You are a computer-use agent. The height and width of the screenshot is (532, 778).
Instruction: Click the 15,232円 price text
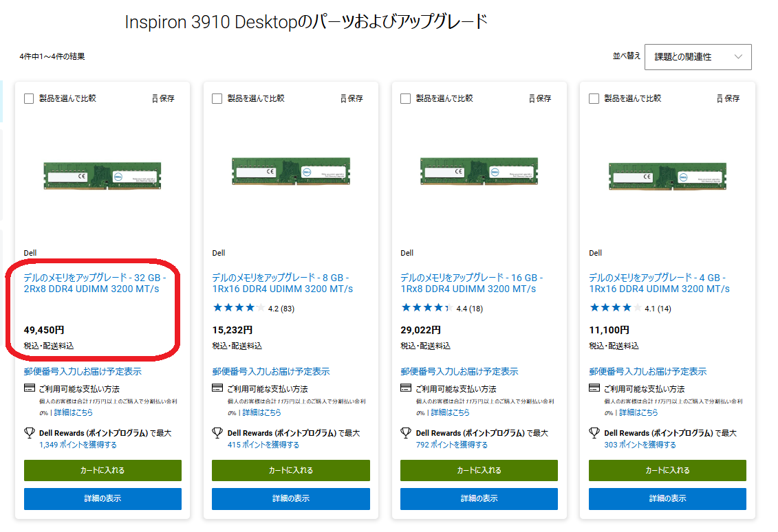pos(233,330)
